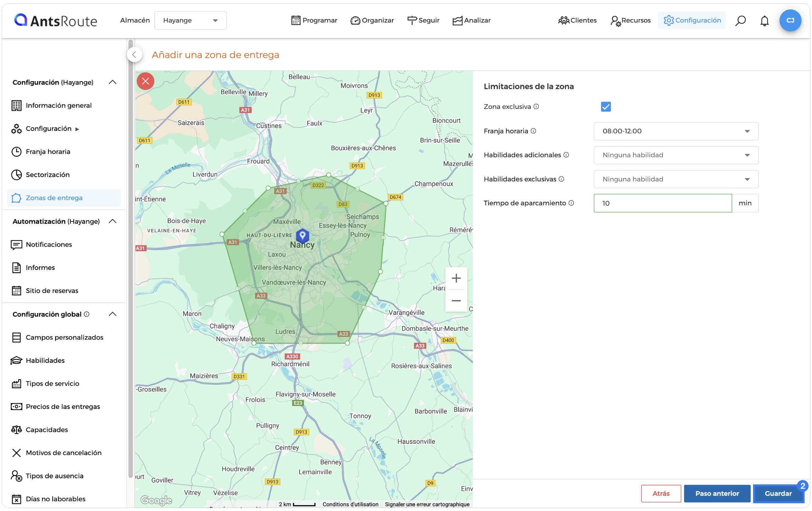Close the map with red X button

pyautogui.click(x=145, y=81)
